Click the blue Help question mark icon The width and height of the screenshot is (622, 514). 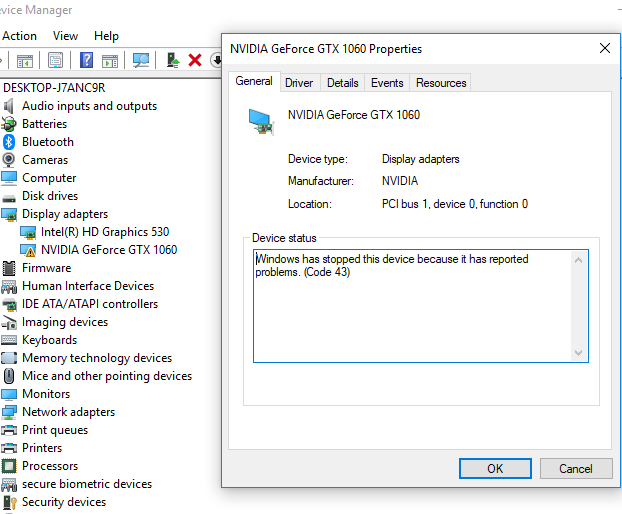click(x=86, y=60)
